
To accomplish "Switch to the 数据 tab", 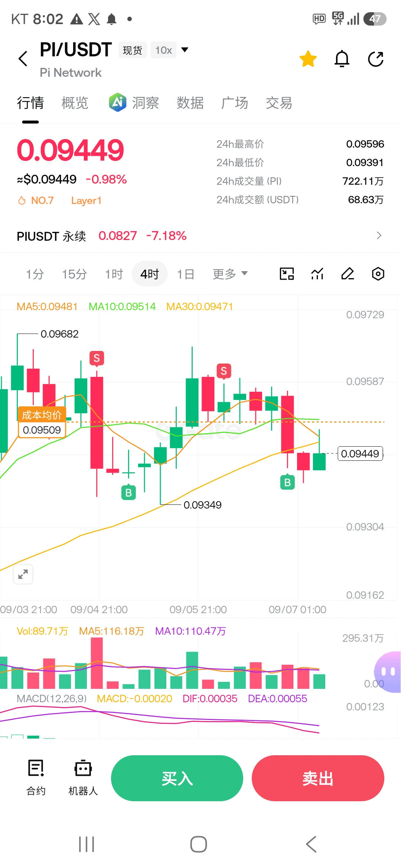I will [x=190, y=103].
